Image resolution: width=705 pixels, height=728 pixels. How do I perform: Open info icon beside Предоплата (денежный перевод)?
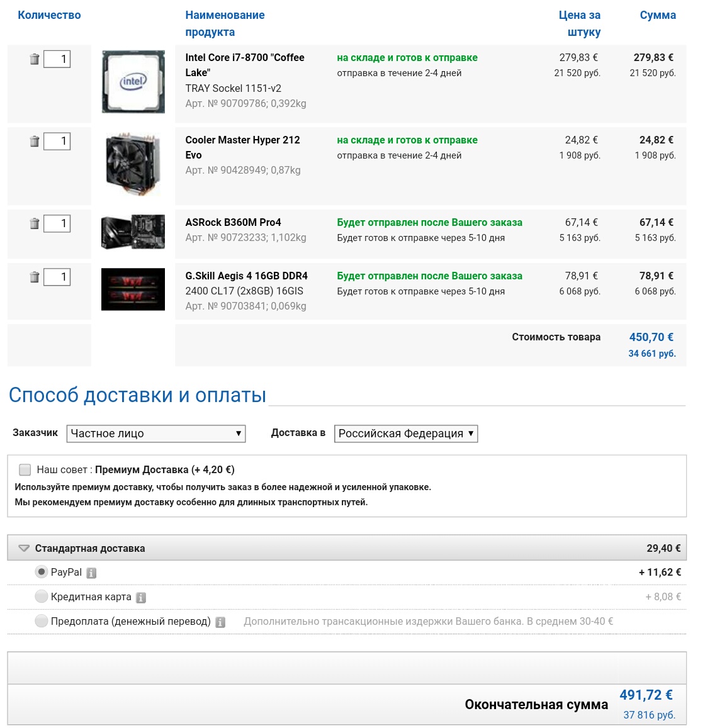(x=220, y=622)
